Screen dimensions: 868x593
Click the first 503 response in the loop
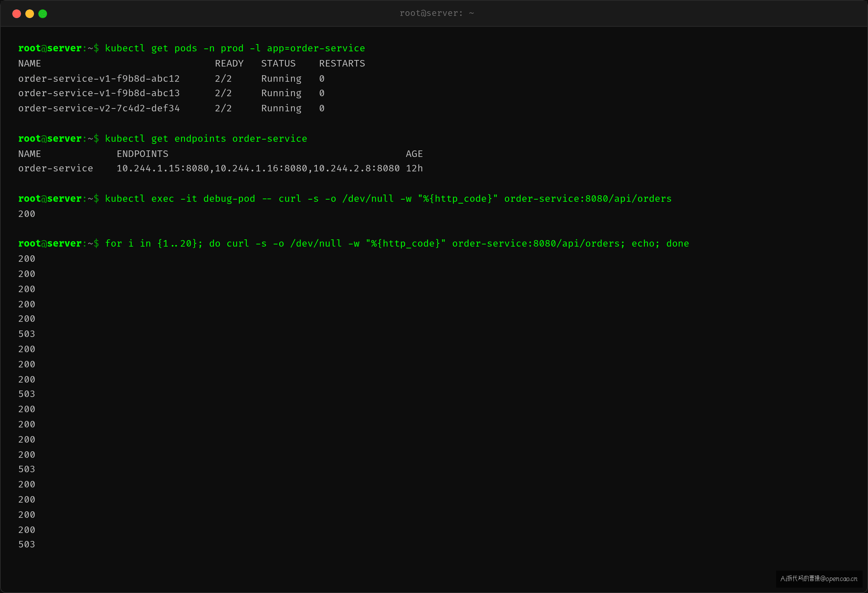27,334
